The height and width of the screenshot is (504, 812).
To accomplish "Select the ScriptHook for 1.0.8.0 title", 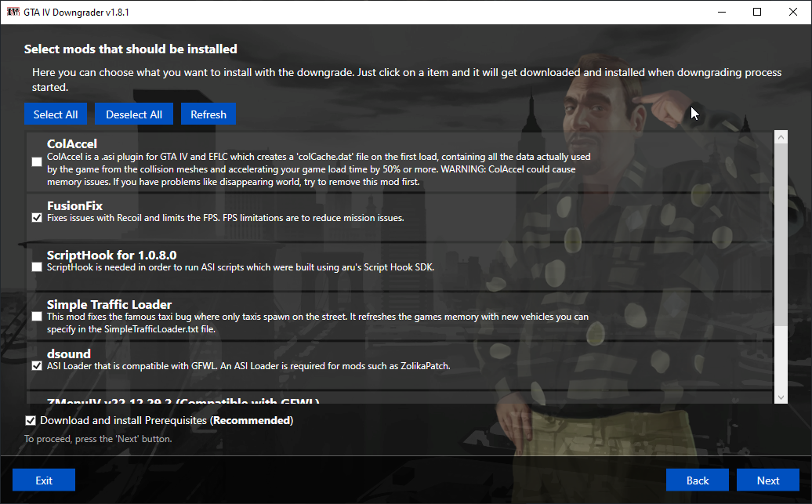I will (x=112, y=255).
